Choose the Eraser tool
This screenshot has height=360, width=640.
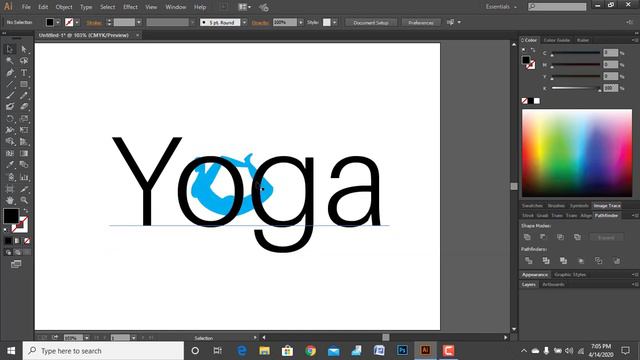(x=24, y=107)
